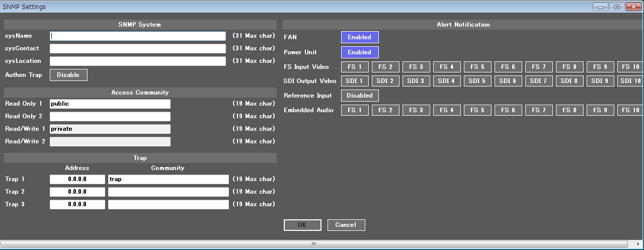The width and height of the screenshot is (644, 250).
Task: Toggle SDI 3 output video alert
Action: (416, 81)
